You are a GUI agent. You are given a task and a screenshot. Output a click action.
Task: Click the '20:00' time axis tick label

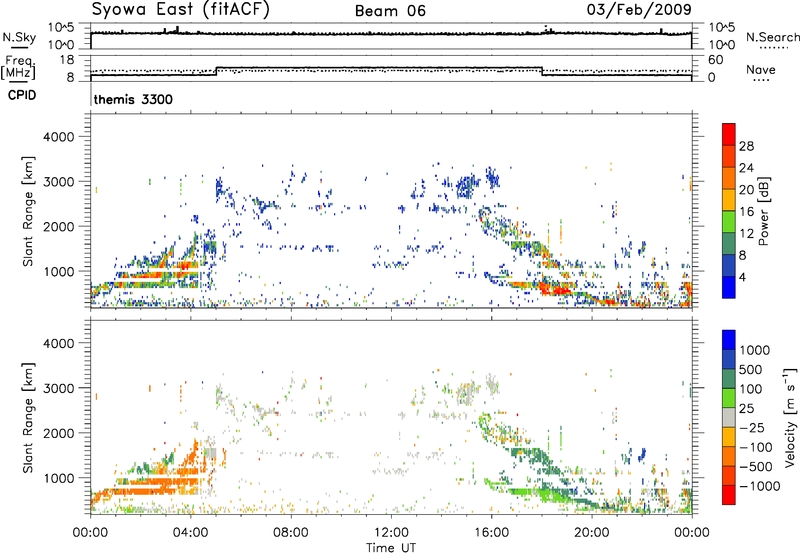click(x=592, y=532)
